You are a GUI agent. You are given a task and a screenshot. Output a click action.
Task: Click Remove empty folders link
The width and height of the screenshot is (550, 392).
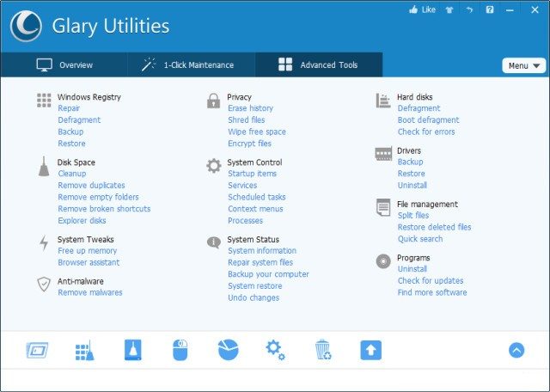point(98,197)
